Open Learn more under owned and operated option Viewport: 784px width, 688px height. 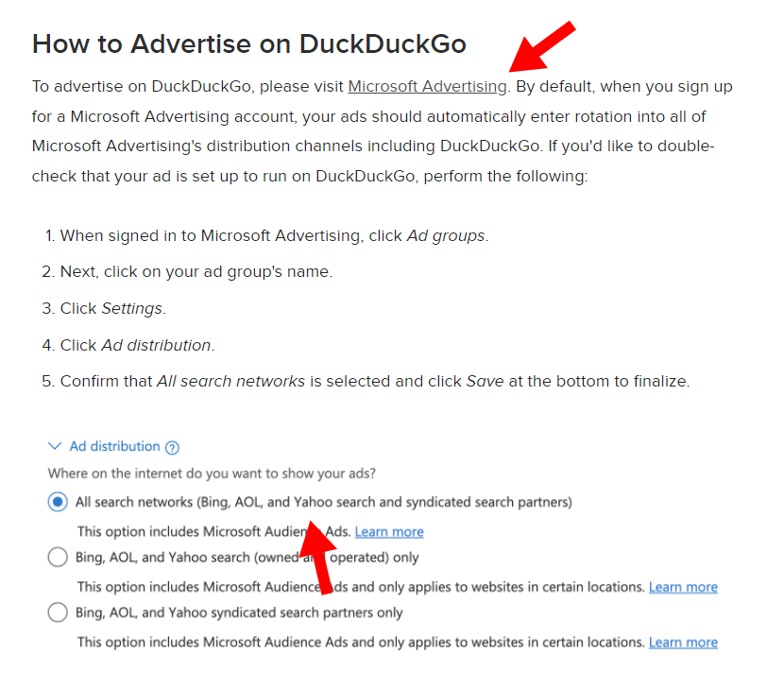tap(683, 587)
